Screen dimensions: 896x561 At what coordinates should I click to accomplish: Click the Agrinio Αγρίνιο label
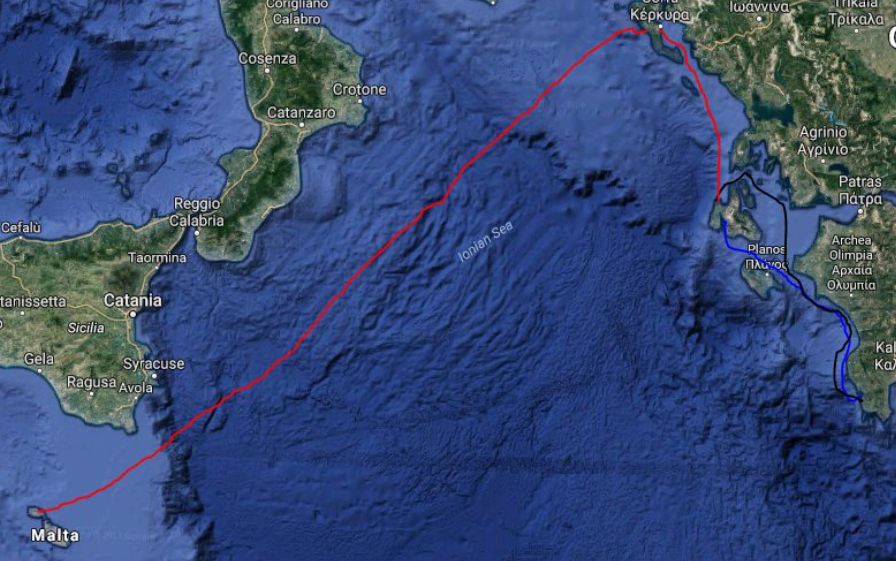[x=823, y=141]
